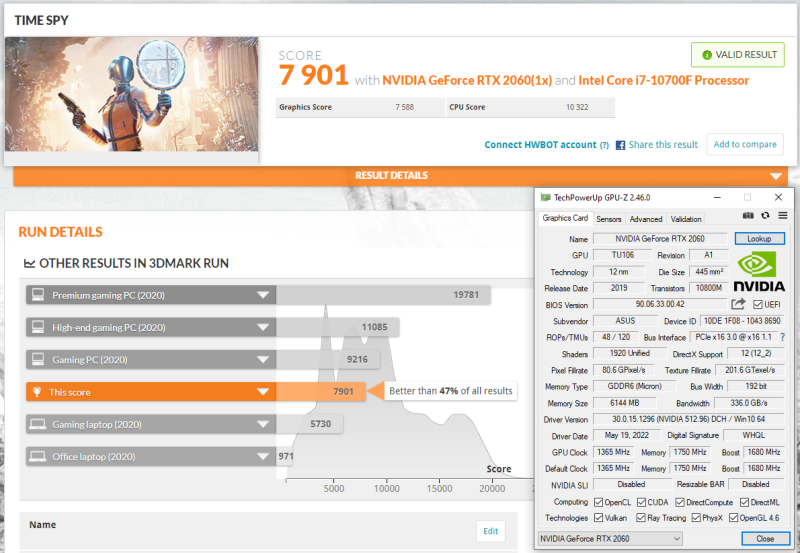Click the GPU-Z screenshot camera icon
Screen dimensions: 800x553
coord(748,216)
